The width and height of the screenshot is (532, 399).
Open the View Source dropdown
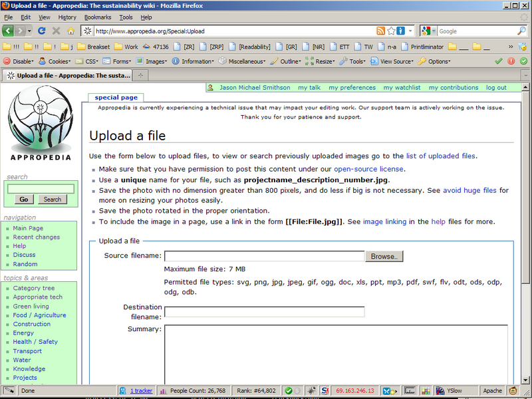pos(392,61)
